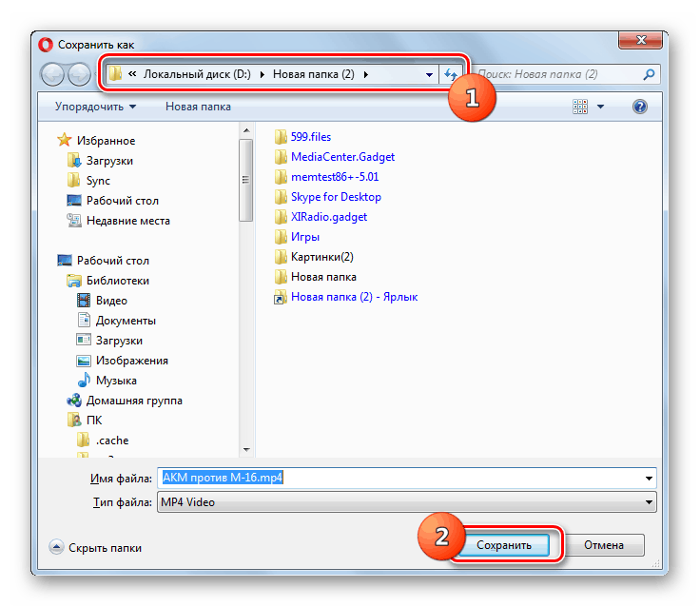The width and height of the screenshot is (700, 607).
Task: Click the XIRadio.gadget folder icon
Action: pos(281,217)
